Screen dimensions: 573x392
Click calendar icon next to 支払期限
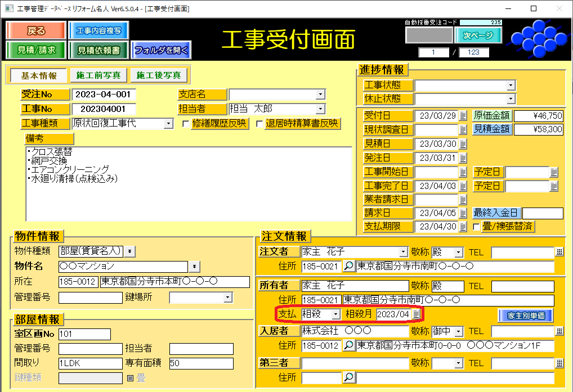pos(463,227)
